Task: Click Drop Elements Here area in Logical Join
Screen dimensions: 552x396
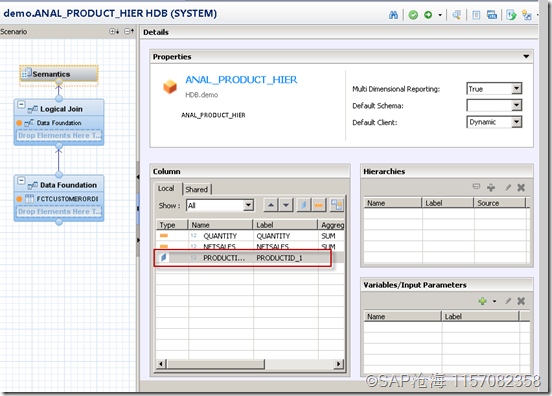Action: [59, 136]
